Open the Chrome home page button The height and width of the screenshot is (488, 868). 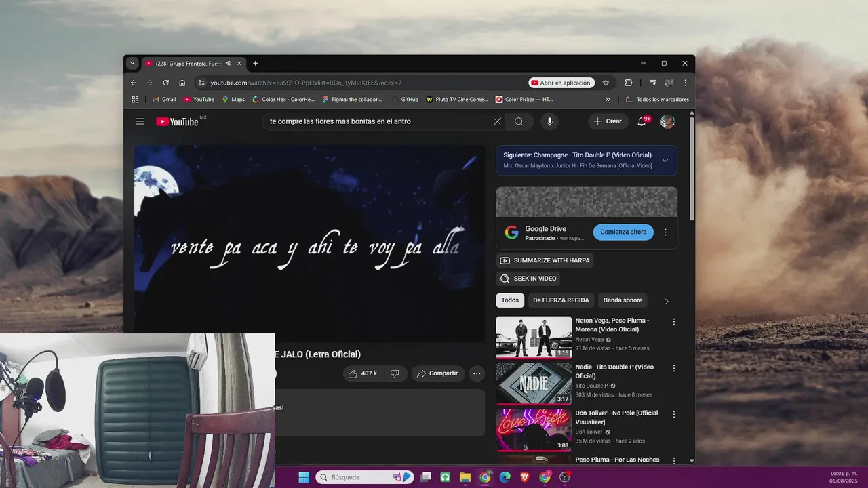pyautogui.click(x=182, y=83)
